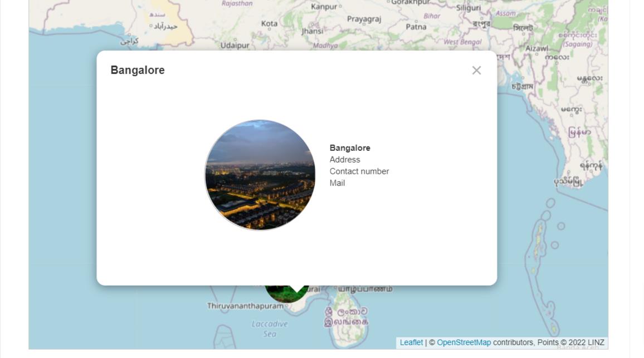Viewport: 644px width, 358px height.
Task: Click the Aizawl city label
Action: 536,48
